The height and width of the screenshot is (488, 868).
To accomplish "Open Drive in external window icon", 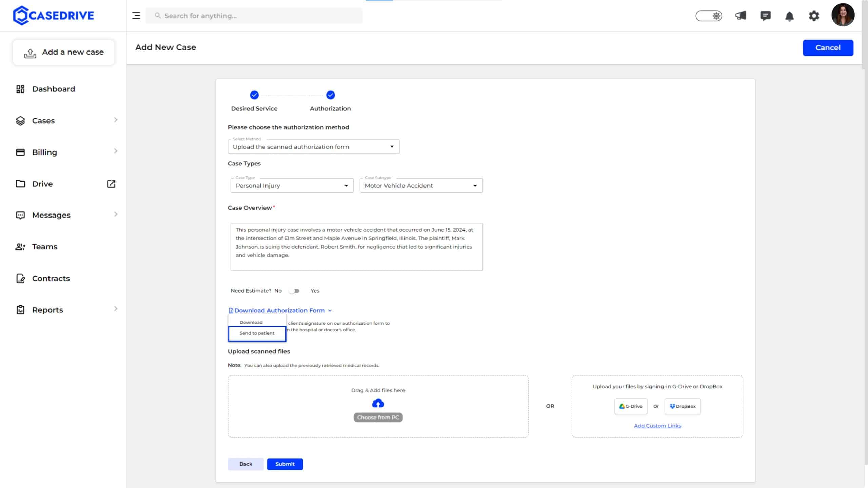I will (x=111, y=184).
